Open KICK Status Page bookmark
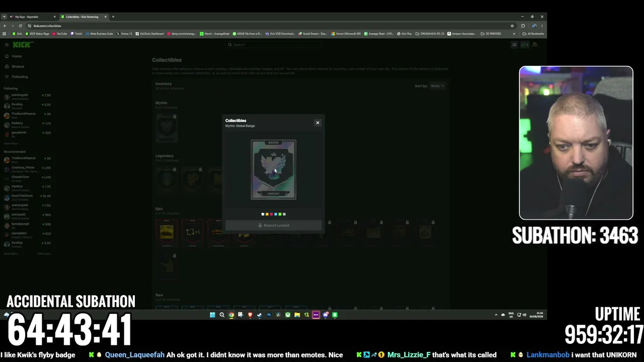The image size is (644, 362). coord(38,34)
